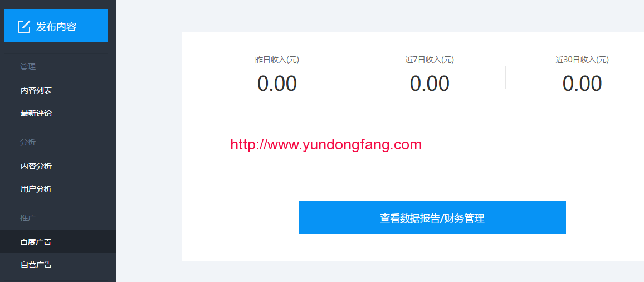Click the divider between 昨日收入 and 近7日收入
Screen dimensions: 644x282
353,77
